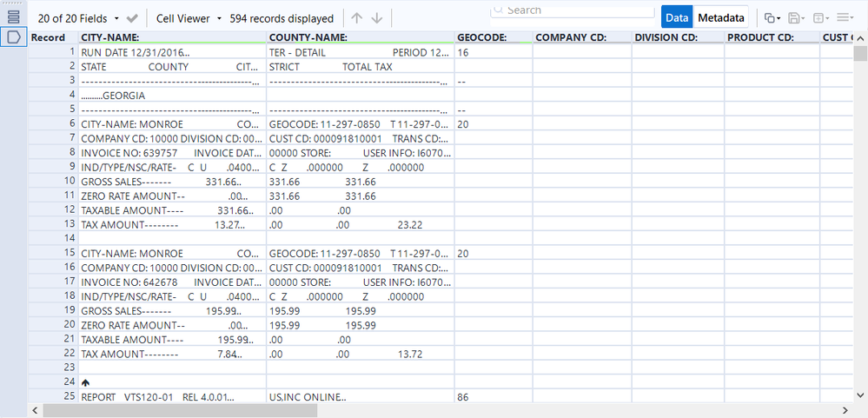Image resolution: width=868 pixels, height=418 pixels.
Task: Select cell 'RUN DATE 12/31/2016...'
Action: click(x=173, y=53)
